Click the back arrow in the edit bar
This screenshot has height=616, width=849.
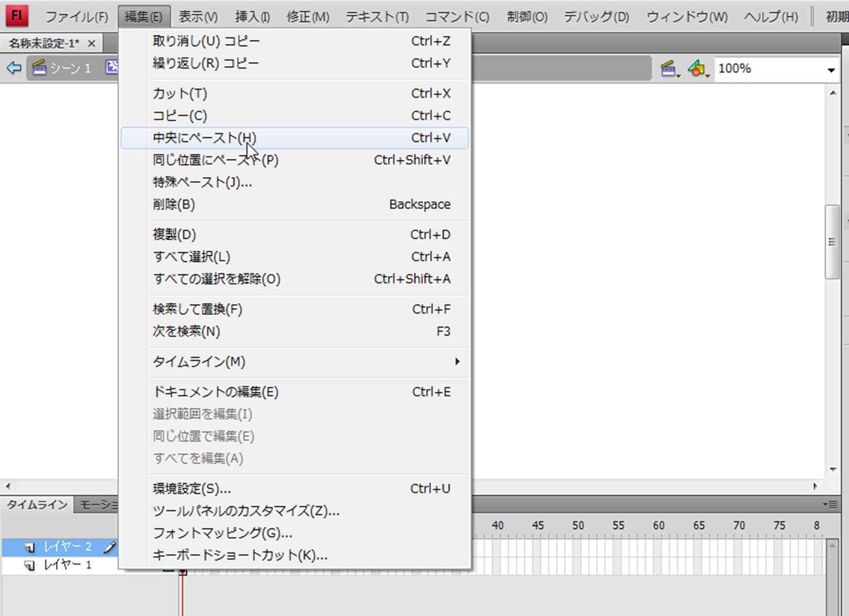point(14,68)
